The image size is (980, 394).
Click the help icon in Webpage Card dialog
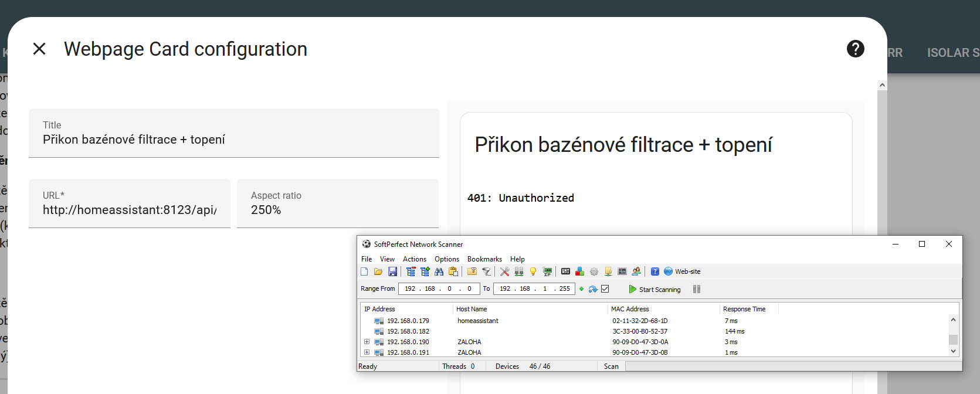(x=855, y=49)
